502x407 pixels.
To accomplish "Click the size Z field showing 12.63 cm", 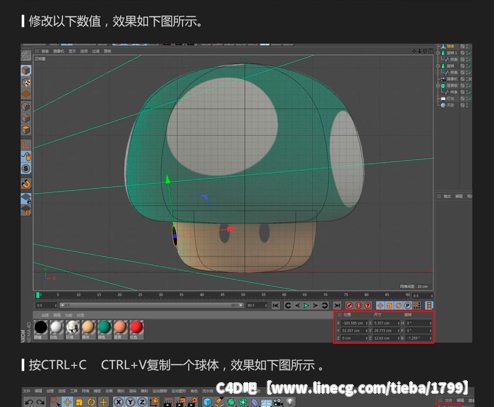I will click(386, 338).
